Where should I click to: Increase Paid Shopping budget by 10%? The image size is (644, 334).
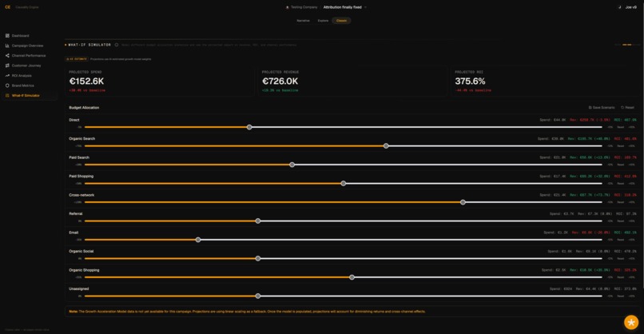tap(632, 184)
